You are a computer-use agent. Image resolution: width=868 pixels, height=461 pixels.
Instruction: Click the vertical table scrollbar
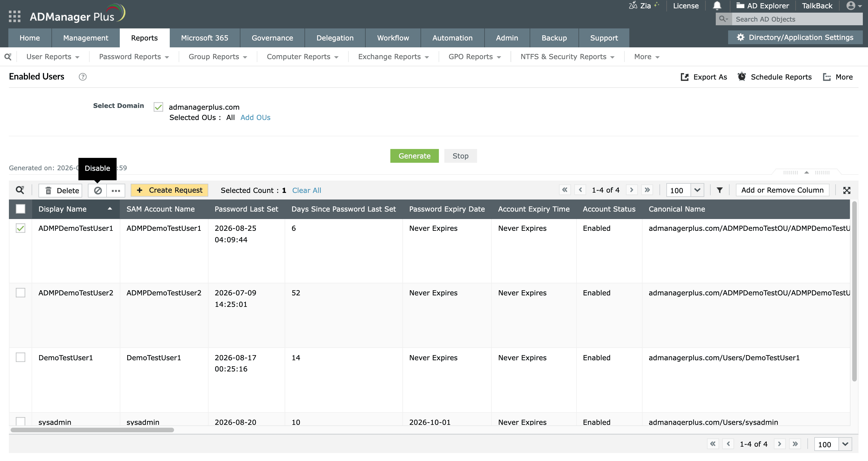coord(855,291)
